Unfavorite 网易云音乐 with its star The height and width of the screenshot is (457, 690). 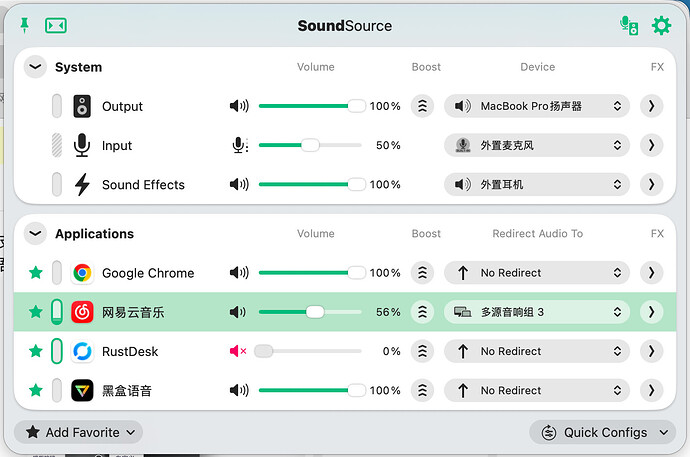[36, 312]
